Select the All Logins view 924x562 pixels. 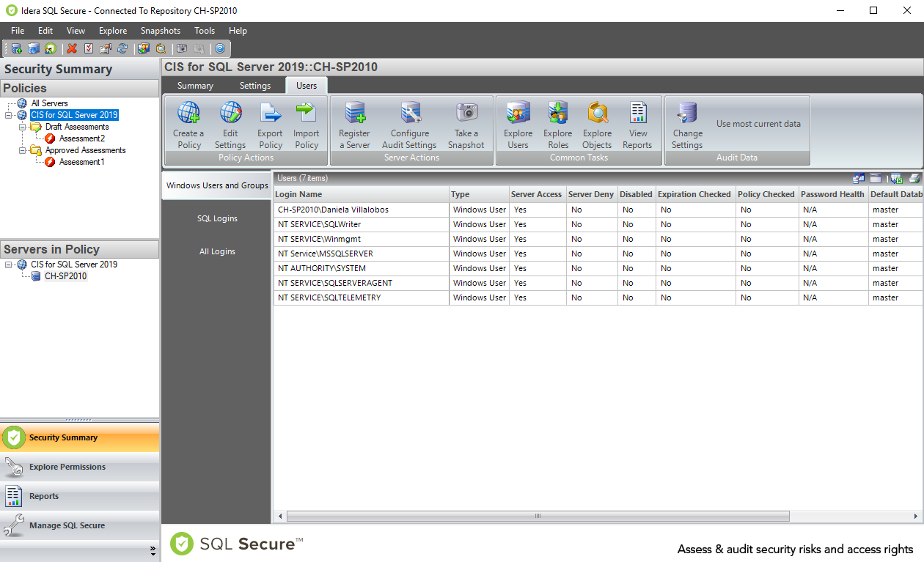(x=217, y=251)
